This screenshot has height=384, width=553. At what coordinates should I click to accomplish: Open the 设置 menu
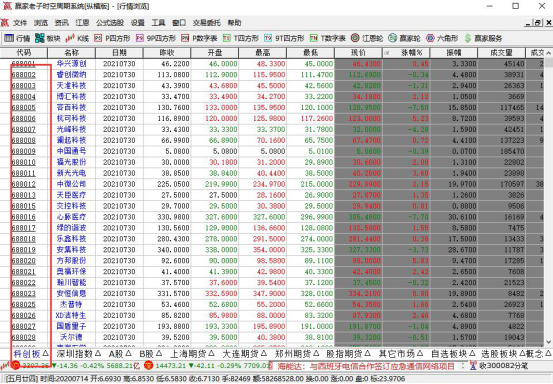tap(138, 23)
